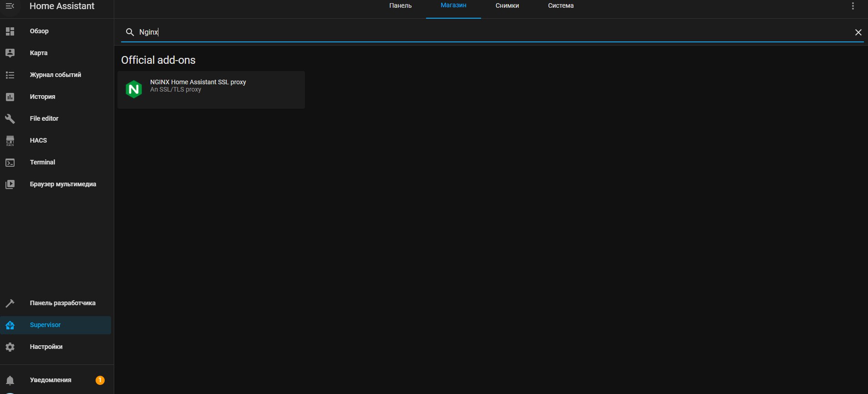
Task: Click the История chart icon
Action: pyautogui.click(x=10, y=97)
